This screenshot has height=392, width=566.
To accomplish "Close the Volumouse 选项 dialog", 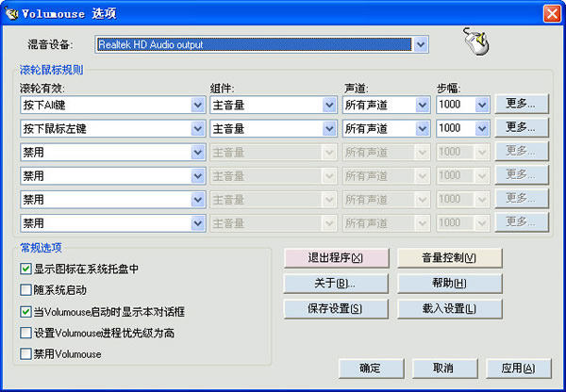I will (x=552, y=14).
